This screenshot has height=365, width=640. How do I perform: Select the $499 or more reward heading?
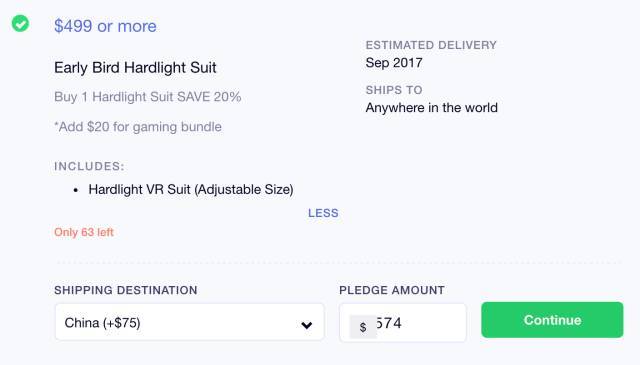point(105,26)
